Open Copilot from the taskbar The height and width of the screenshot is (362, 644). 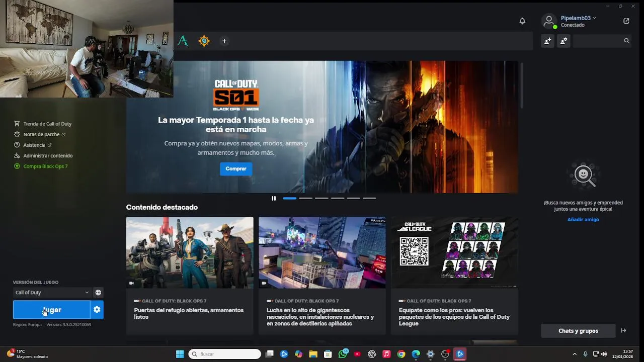coord(299,354)
